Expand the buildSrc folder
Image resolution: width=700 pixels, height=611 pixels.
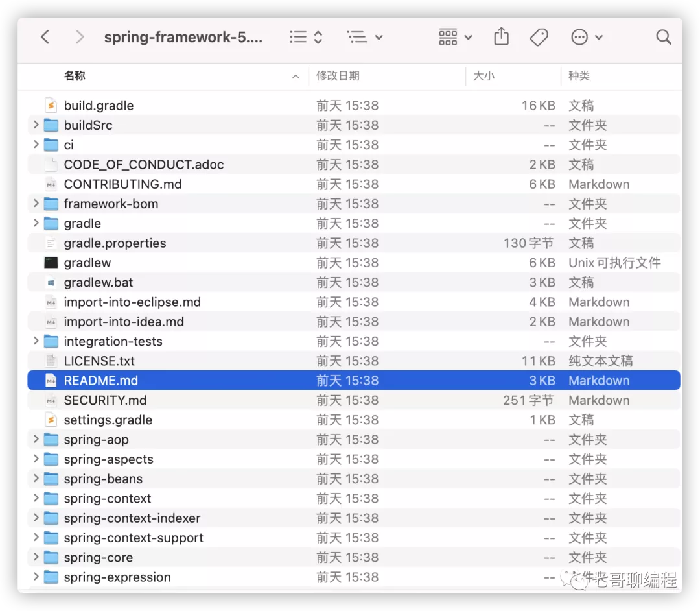pyautogui.click(x=36, y=125)
